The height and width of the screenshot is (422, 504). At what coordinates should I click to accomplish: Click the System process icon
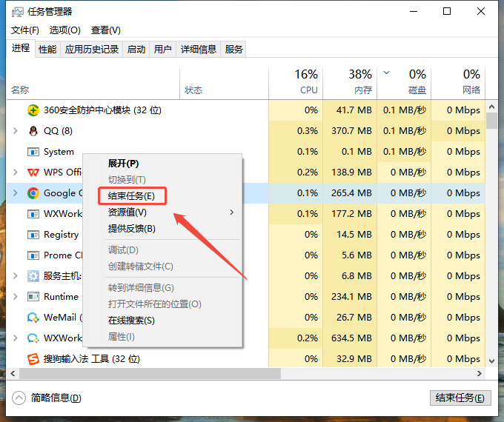tap(33, 152)
